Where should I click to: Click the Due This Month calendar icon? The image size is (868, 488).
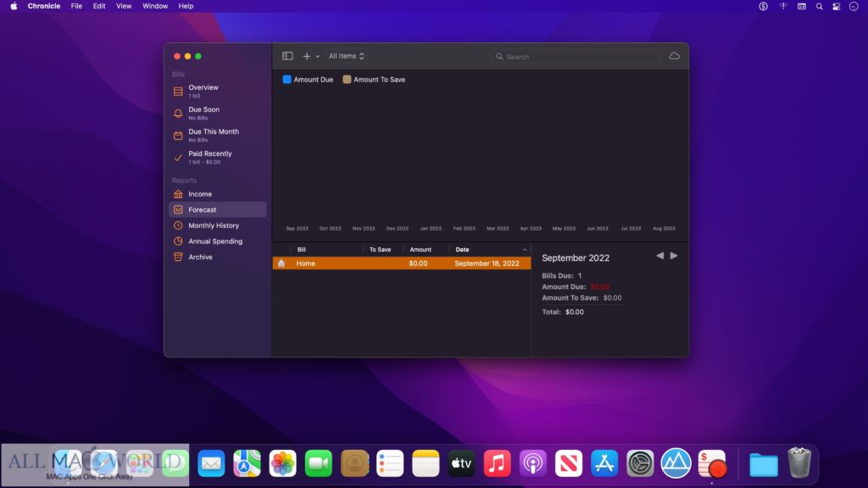tap(178, 136)
